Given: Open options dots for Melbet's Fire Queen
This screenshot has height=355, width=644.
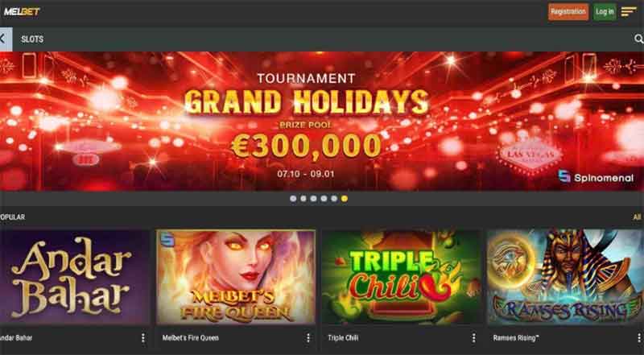Looking at the screenshot, I should (308, 338).
